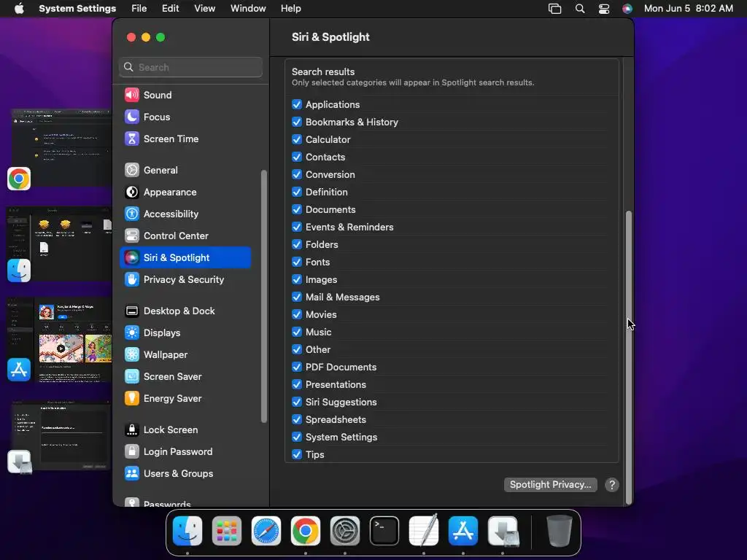Activate Siri from the menu bar

[627, 9]
